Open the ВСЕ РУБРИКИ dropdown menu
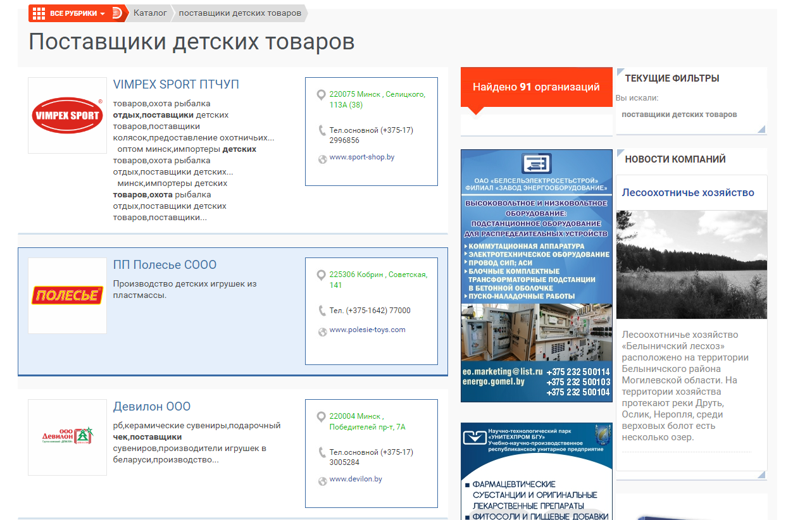This screenshot has height=520, width=812. [77, 13]
